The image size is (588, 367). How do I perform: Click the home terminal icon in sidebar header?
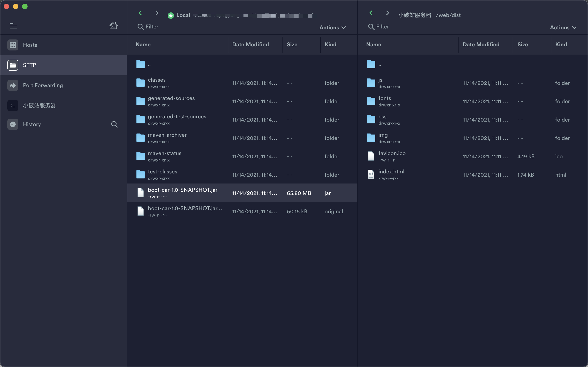[113, 25]
